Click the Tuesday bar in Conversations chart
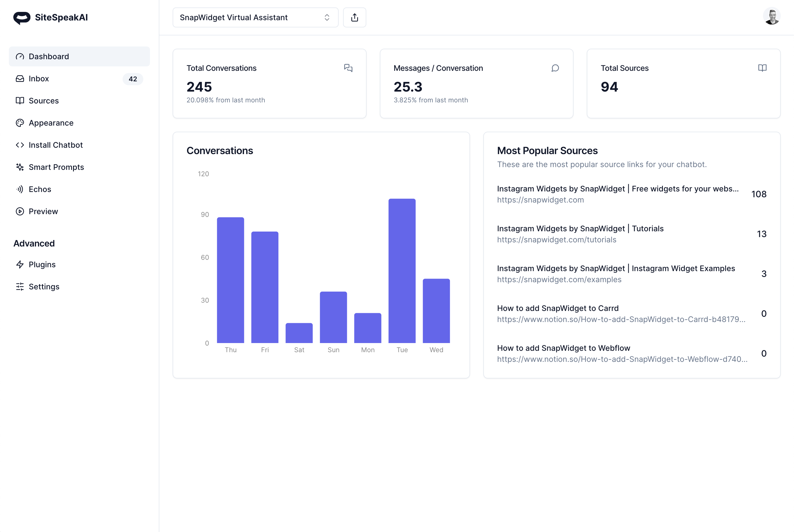 tap(402, 271)
